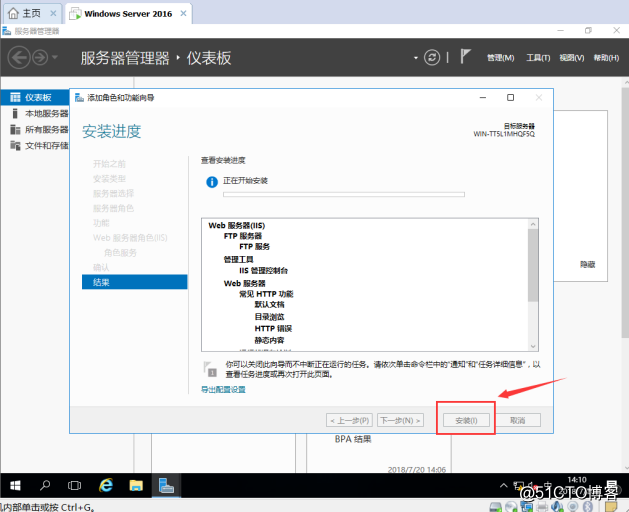Click the 功能 wizard step
Screen dimensions: 629x512
(x=101, y=223)
